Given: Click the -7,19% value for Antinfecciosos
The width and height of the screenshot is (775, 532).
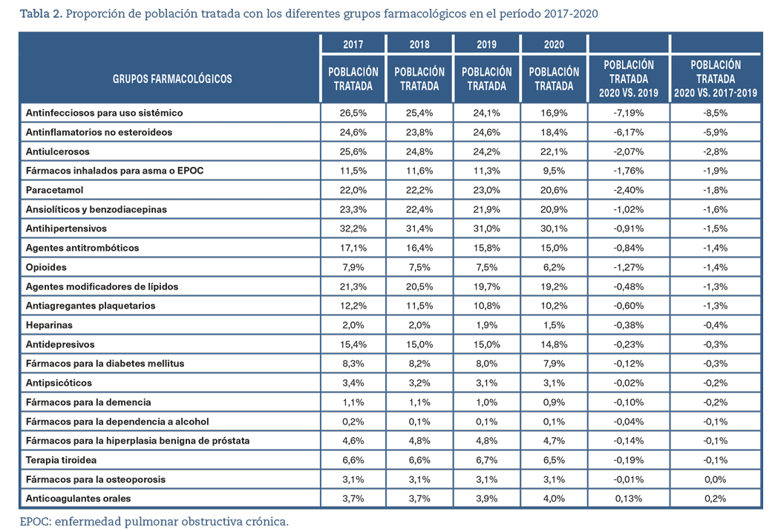Looking at the screenshot, I should pyautogui.click(x=629, y=113).
